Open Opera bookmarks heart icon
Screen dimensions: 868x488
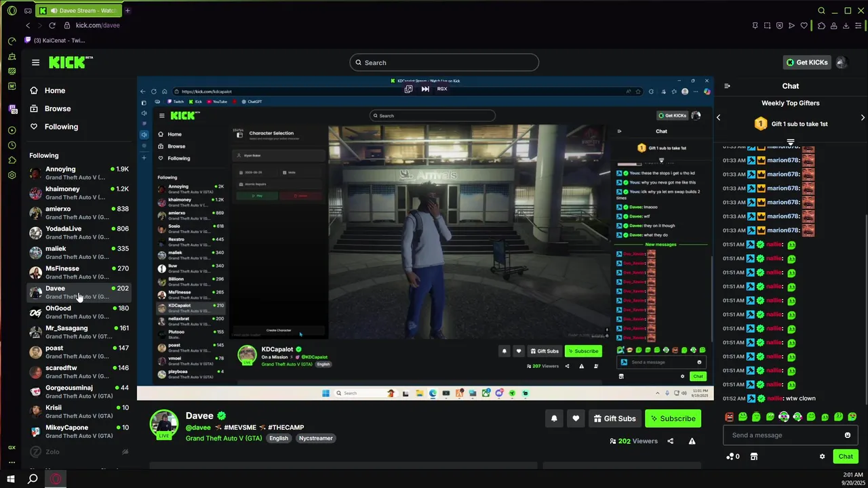pyautogui.click(x=804, y=26)
